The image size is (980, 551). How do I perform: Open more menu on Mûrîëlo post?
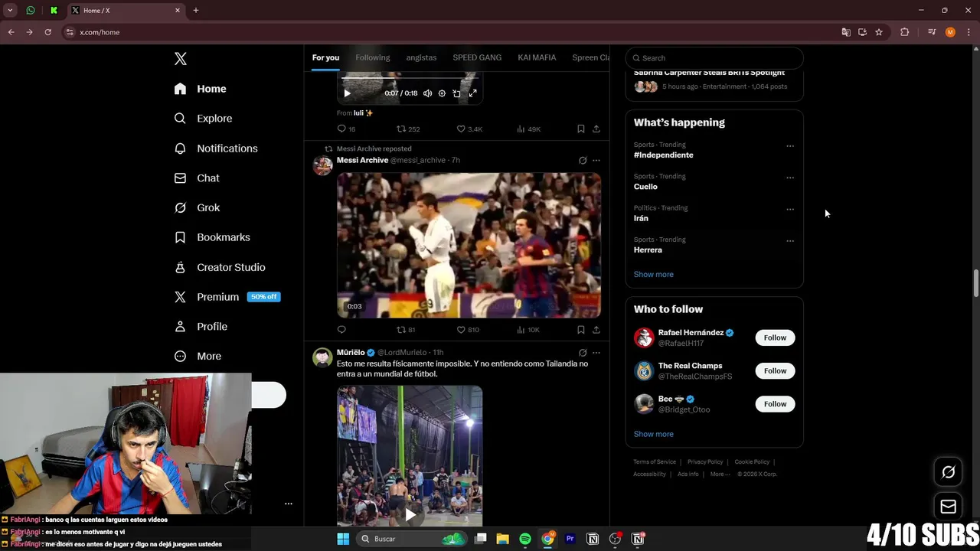point(596,353)
